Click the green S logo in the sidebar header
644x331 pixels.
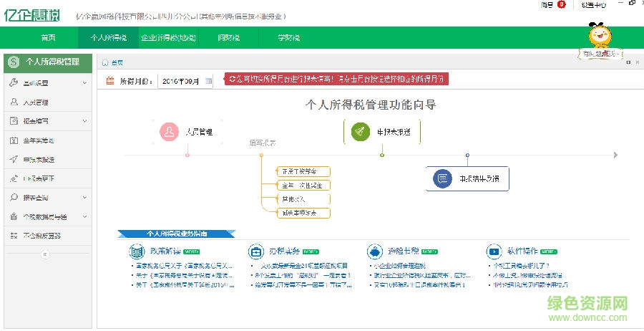(x=14, y=62)
